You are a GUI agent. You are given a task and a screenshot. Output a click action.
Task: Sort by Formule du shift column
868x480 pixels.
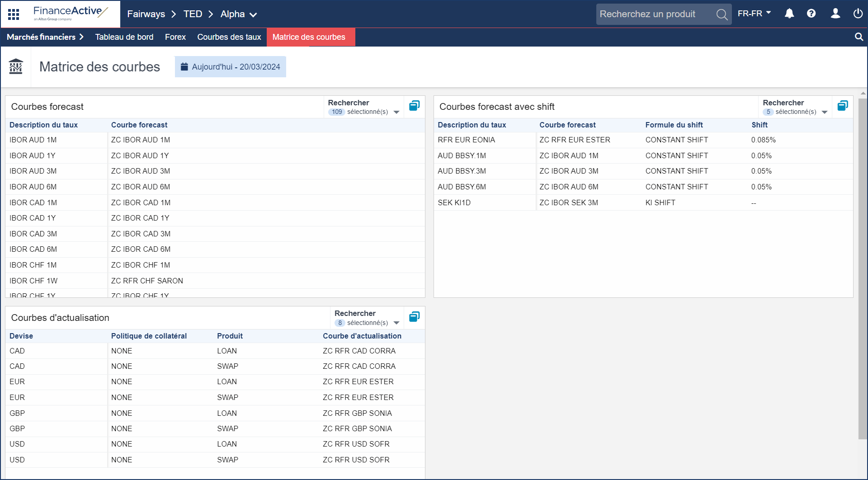coord(674,125)
